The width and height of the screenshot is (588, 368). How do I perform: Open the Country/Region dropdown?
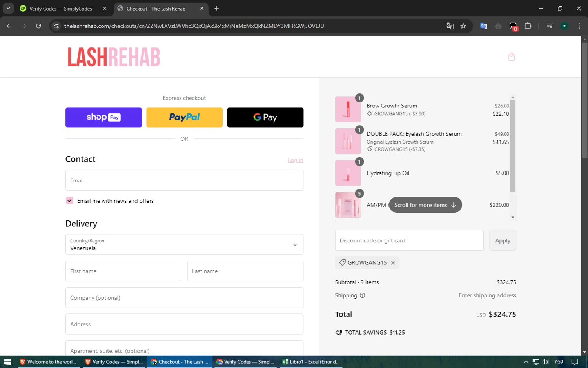pyautogui.click(x=184, y=244)
